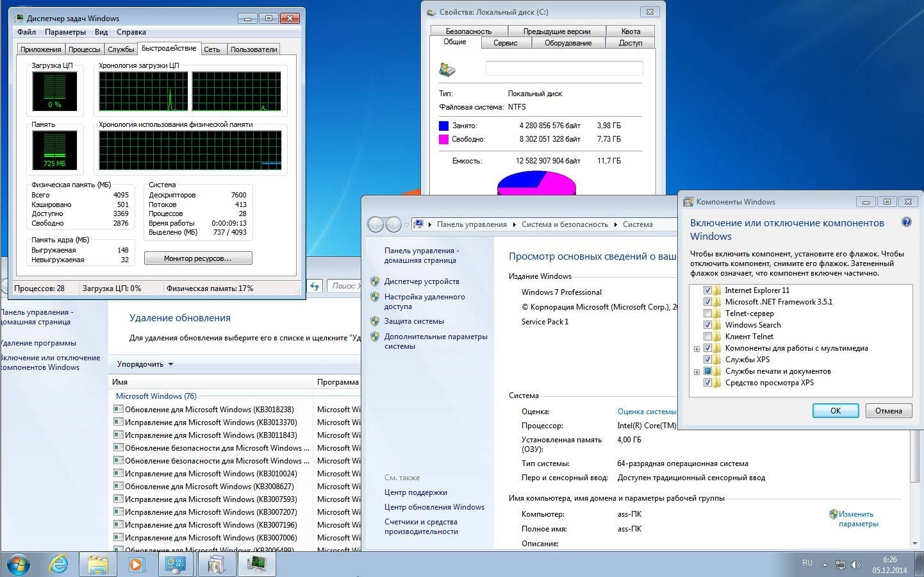
Task: Open the Start menu orb
Action: coord(17,564)
